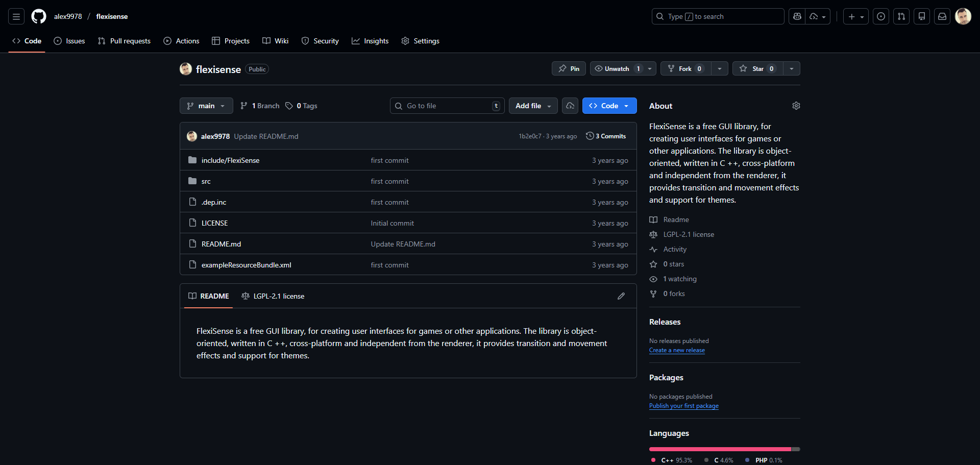Edit About section with gear icon
Screen dimensions: 980x465
[796, 106]
